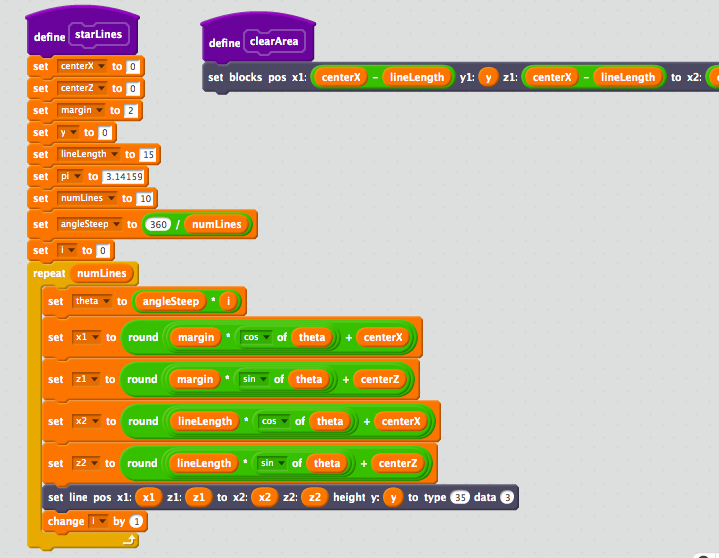
Task: Click the repeat loop arrow icon
Action: [x=130, y=540]
